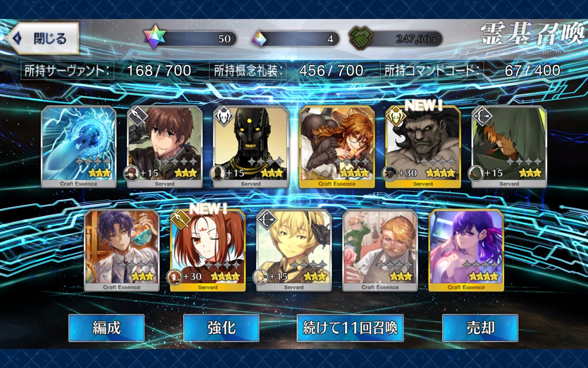Tap the gold Berserker class icon on the NEW servant
Image resolution: width=588 pixels, height=368 pixels.
396,116
